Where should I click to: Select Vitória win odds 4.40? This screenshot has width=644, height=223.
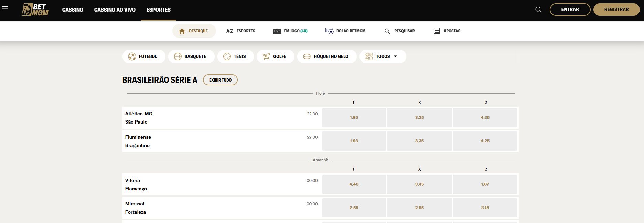pyautogui.click(x=354, y=184)
